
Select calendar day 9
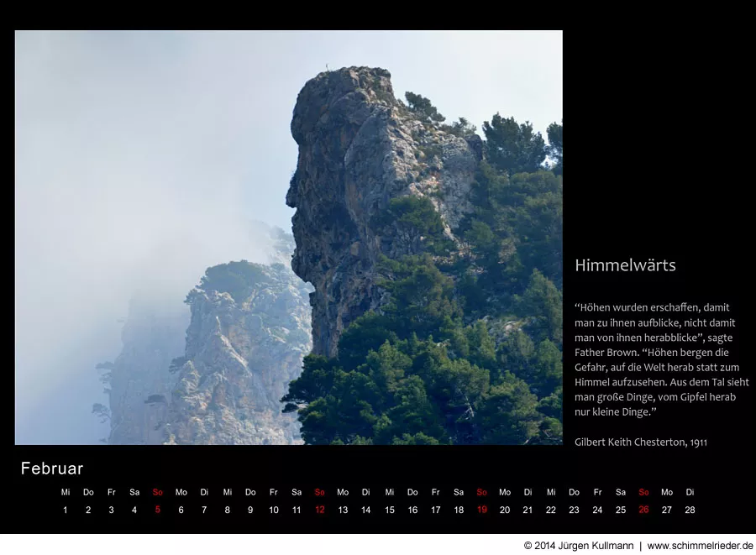tap(250, 510)
